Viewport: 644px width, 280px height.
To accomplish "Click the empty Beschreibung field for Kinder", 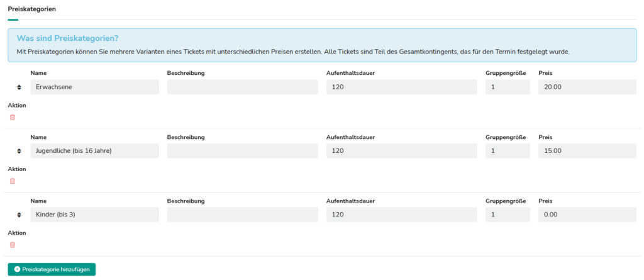I will coord(242,215).
